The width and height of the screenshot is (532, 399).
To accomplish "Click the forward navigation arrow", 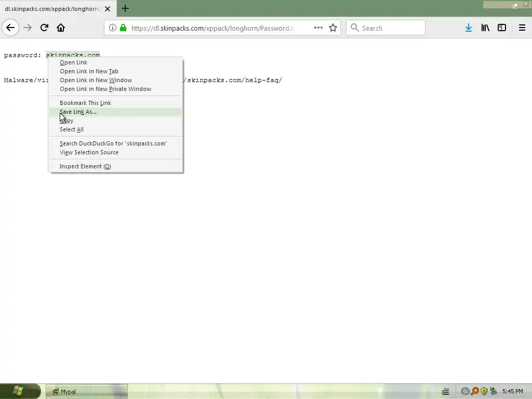I will pyautogui.click(x=28, y=28).
